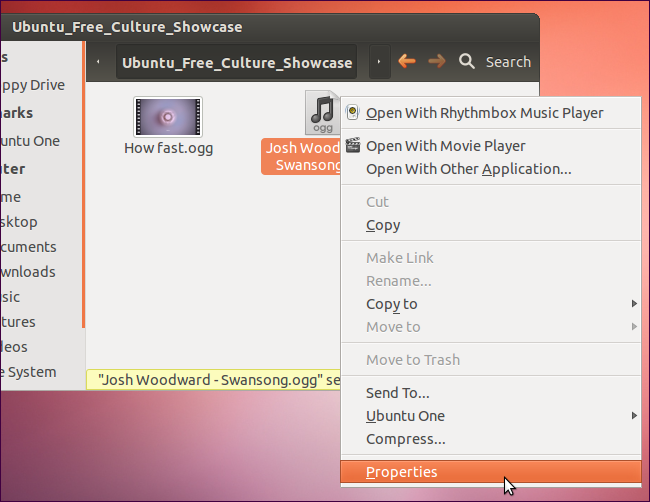Expand the greyed Move to submenu arrow
Viewport: 650px width, 502px height.
pyautogui.click(x=634, y=327)
